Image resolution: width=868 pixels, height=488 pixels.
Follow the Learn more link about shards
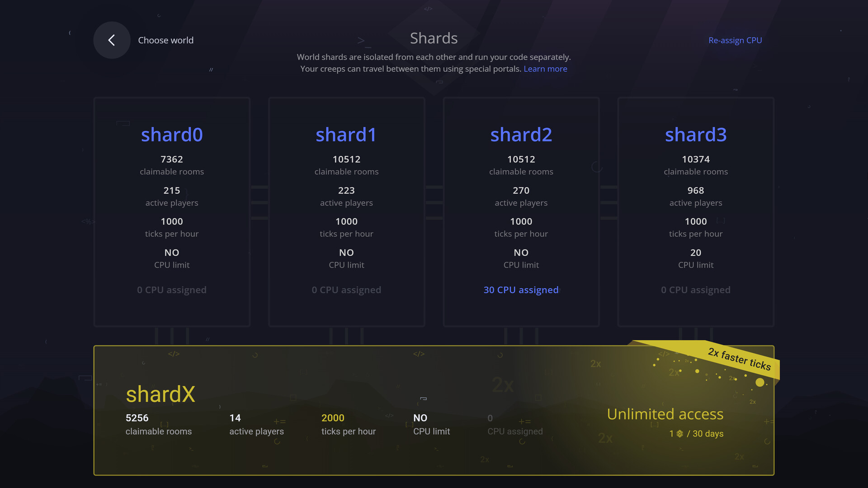[x=545, y=69]
